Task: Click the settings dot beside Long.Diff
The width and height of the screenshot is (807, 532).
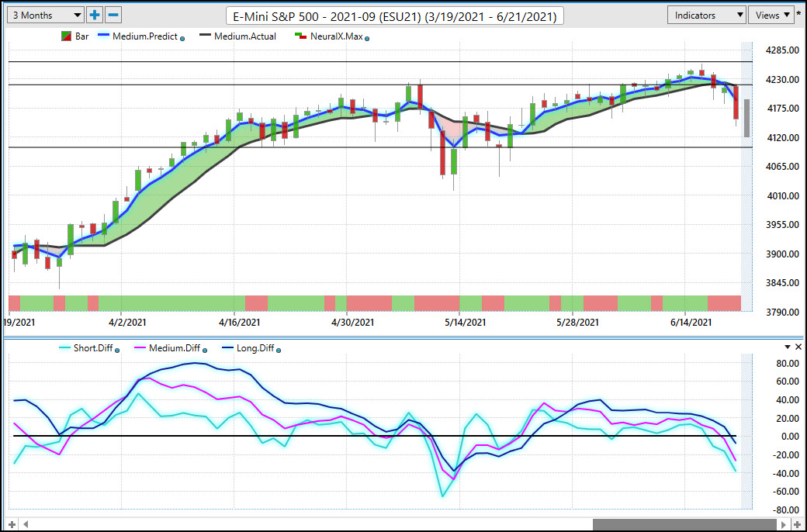Action: pos(279,351)
